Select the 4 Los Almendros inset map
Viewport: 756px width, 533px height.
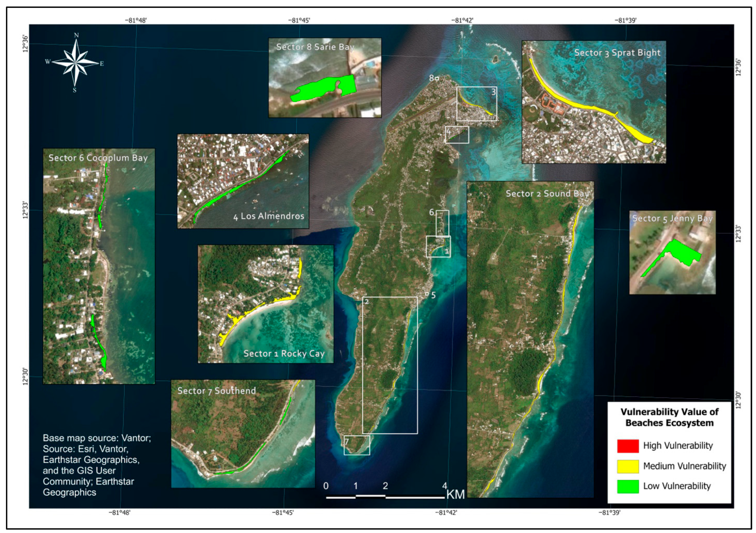tap(243, 181)
